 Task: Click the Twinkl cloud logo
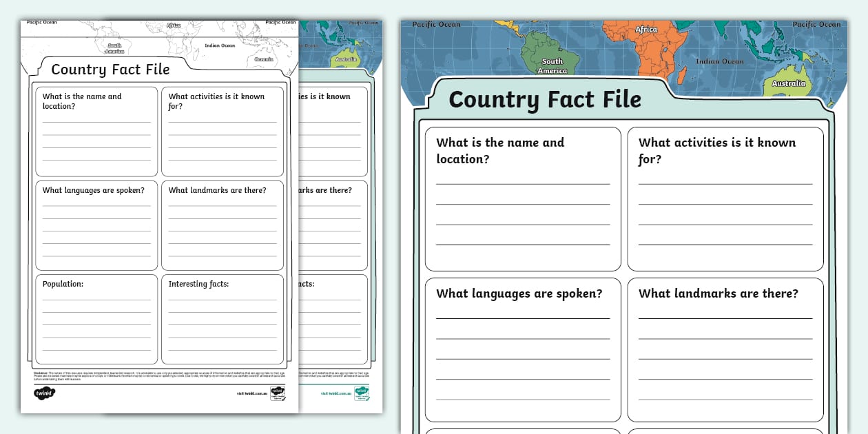pyautogui.click(x=43, y=393)
